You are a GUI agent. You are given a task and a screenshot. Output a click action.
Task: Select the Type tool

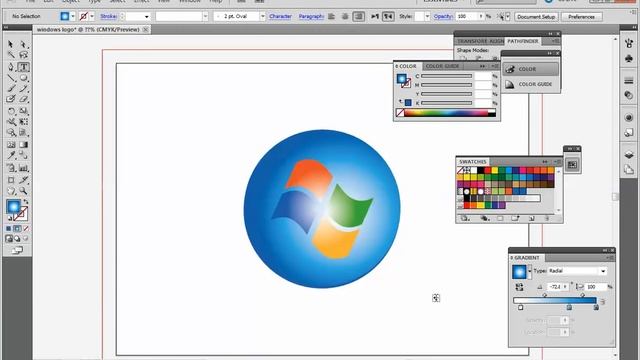(23, 67)
